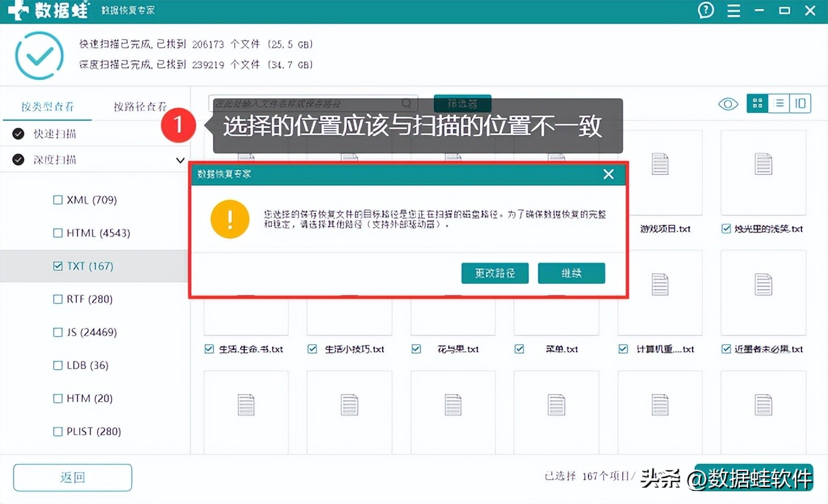This screenshot has width=828, height=504.
Task: Select the 游戏项目.txt file name
Action: point(665,228)
